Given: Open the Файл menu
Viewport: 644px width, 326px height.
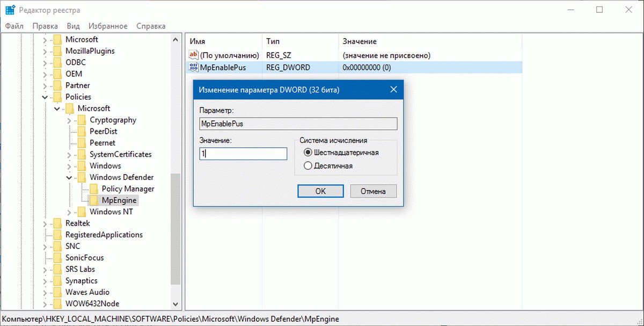Looking at the screenshot, I should 15,26.
